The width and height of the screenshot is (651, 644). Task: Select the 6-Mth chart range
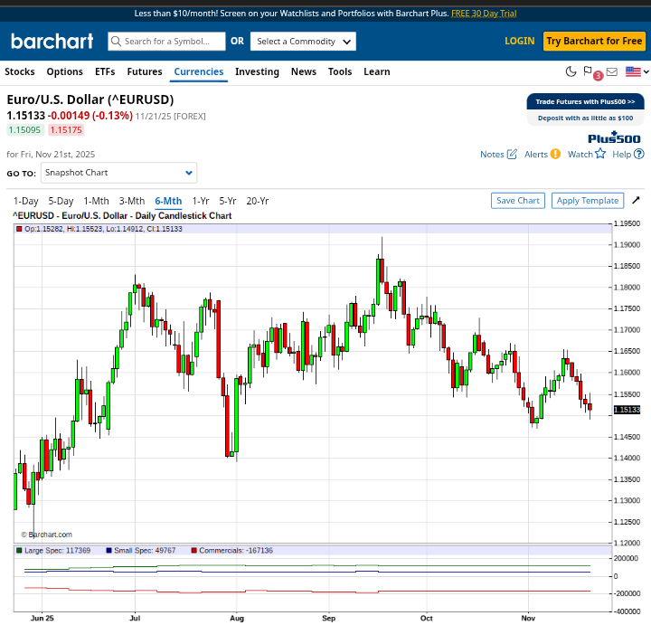pos(168,201)
